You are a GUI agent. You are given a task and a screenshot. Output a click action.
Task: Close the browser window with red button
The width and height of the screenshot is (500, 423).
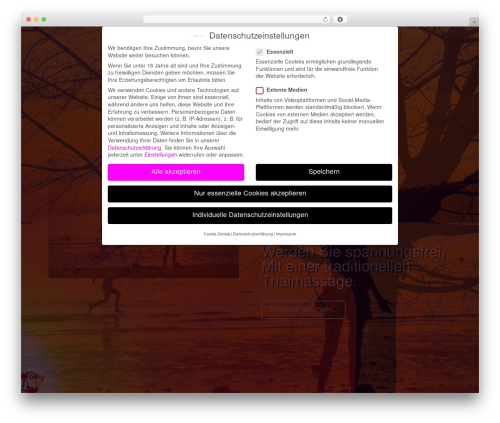tap(29, 19)
